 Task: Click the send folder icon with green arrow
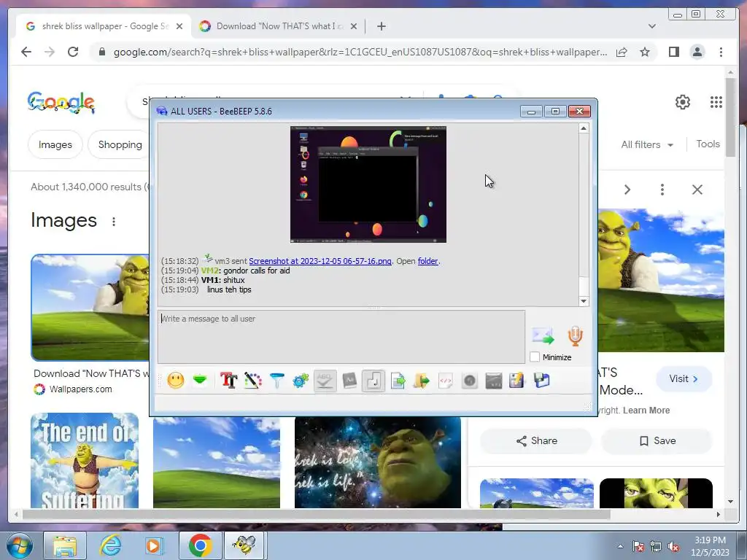coord(422,381)
